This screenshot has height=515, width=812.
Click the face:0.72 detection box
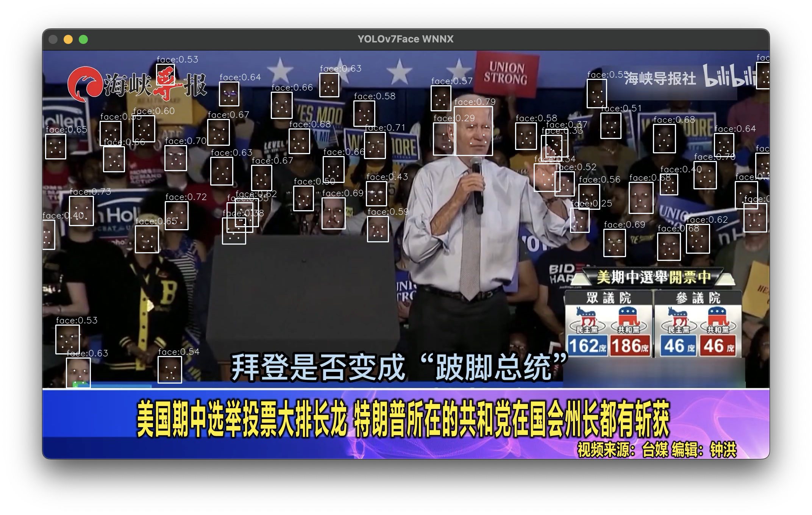point(176,215)
